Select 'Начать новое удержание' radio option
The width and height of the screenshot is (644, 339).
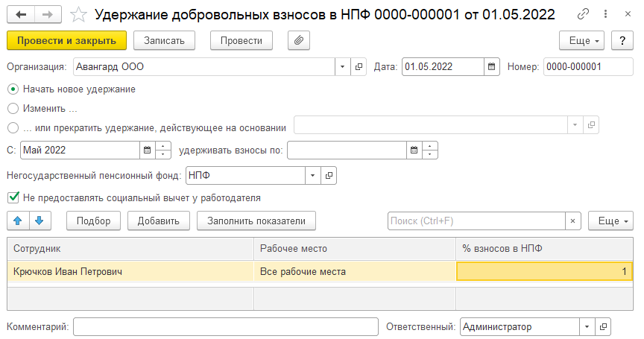point(13,89)
